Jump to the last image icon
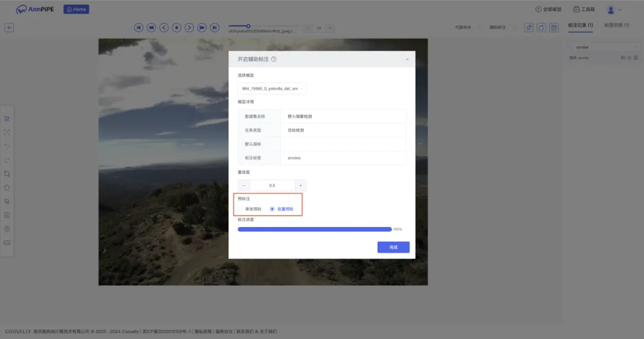The width and height of the screenshot is (644, 339). pos(215,27)
